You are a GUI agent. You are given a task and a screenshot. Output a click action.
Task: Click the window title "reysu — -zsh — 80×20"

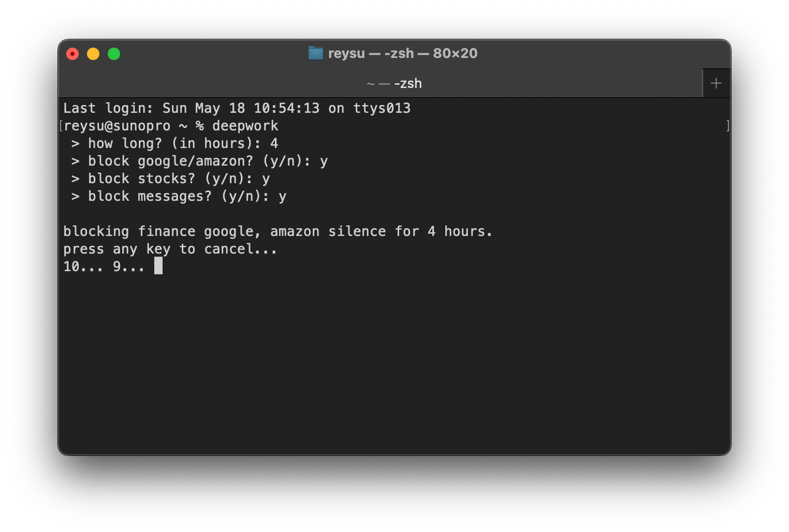pyautogui.click(x=401, y=53)
